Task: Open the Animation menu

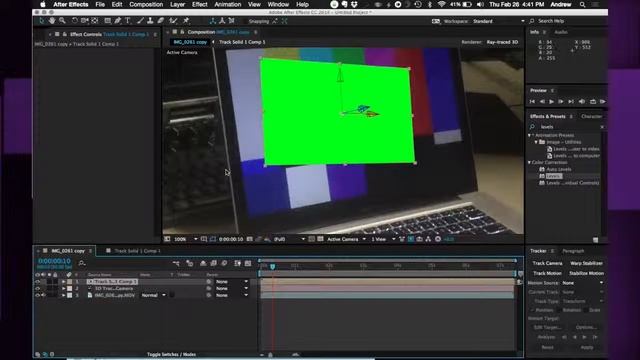Action: point(228,4)
